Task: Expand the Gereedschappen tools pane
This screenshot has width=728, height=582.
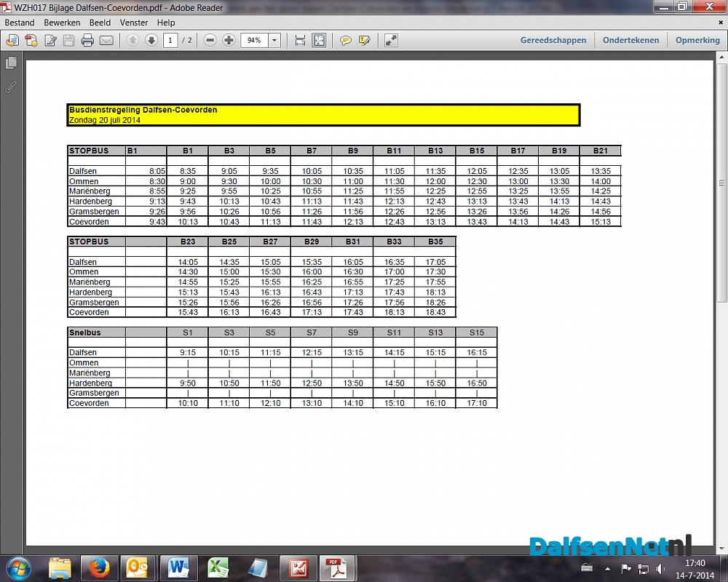Action: 553,40
